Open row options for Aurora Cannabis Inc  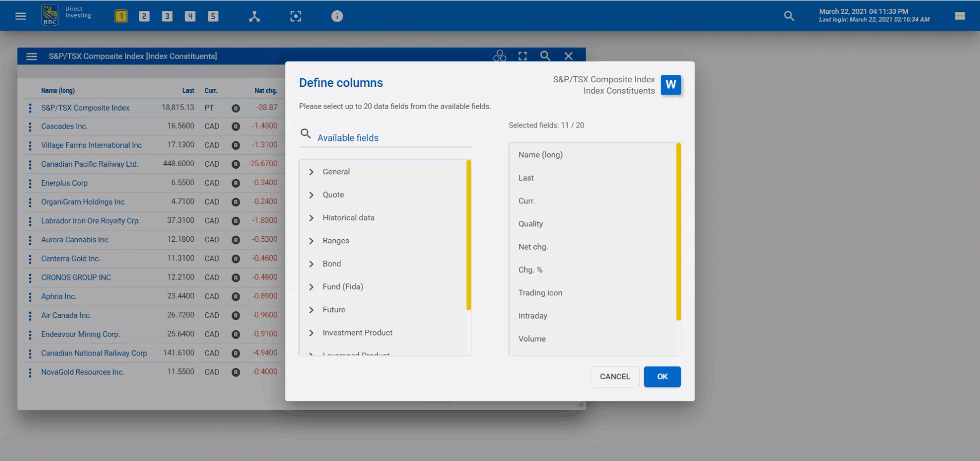tap(30, 240)
